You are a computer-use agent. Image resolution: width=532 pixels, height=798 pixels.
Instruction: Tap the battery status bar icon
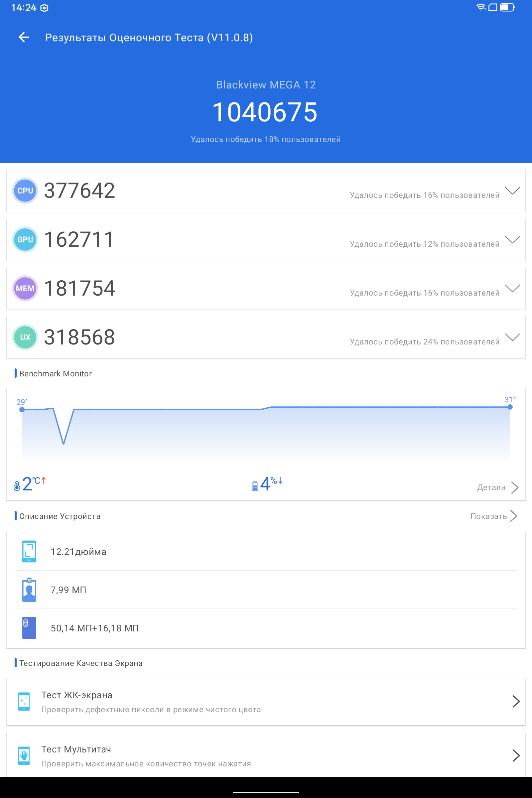point(507,7)
